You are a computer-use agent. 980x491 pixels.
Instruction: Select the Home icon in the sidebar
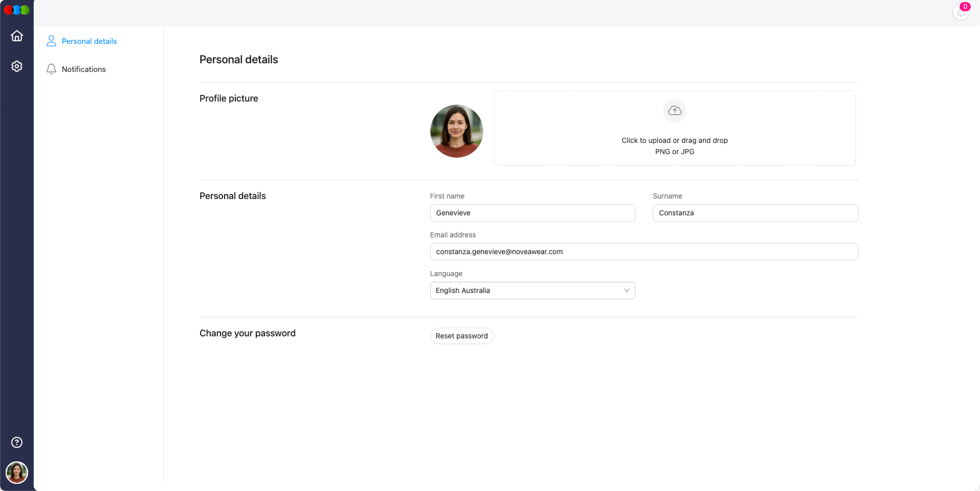point(17,36)
